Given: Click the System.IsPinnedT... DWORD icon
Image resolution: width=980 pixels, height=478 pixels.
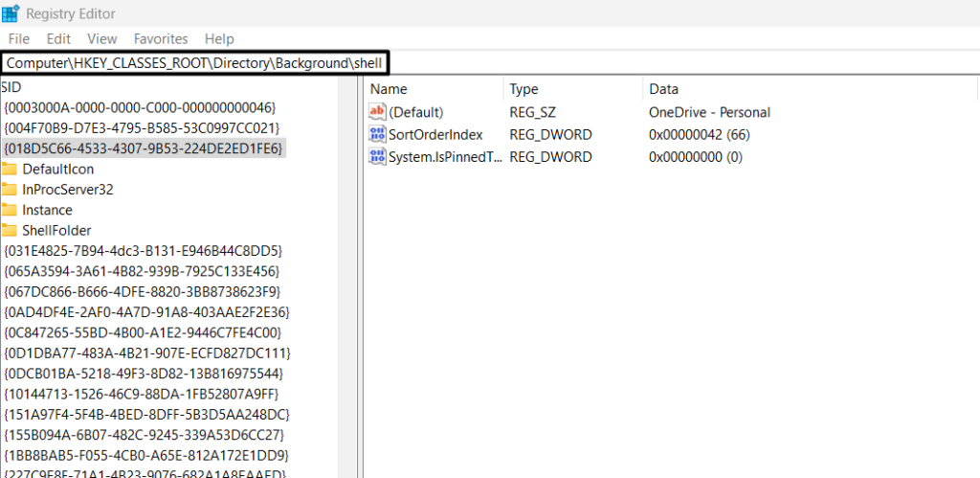Looking at the screenshot, I should (x=377, y=156).
